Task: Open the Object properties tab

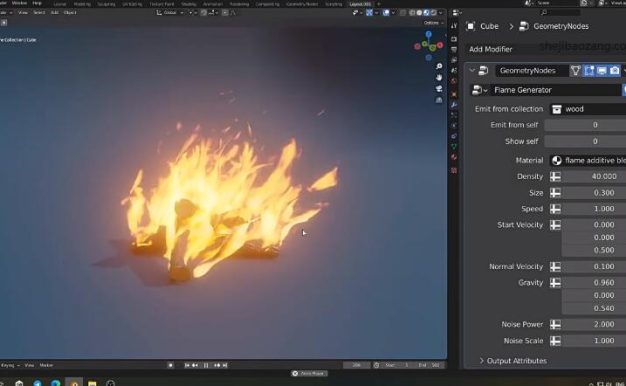Action: click(x=454, y=95)
